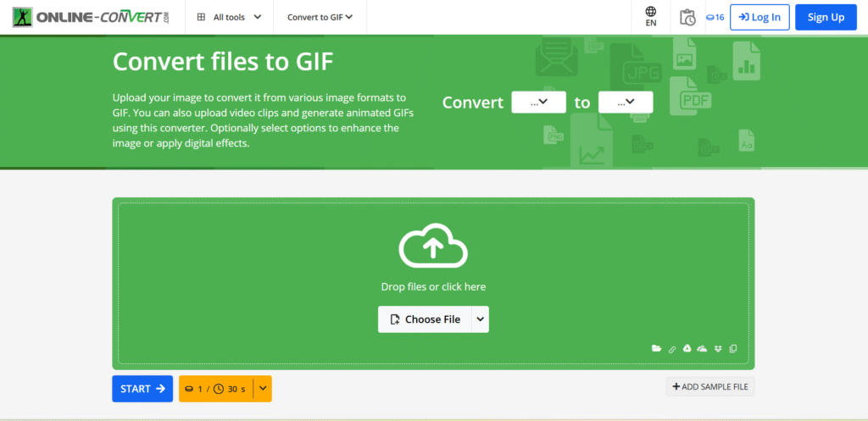Open the All tools menu
868x421 pixels.
tap(229, 17)
